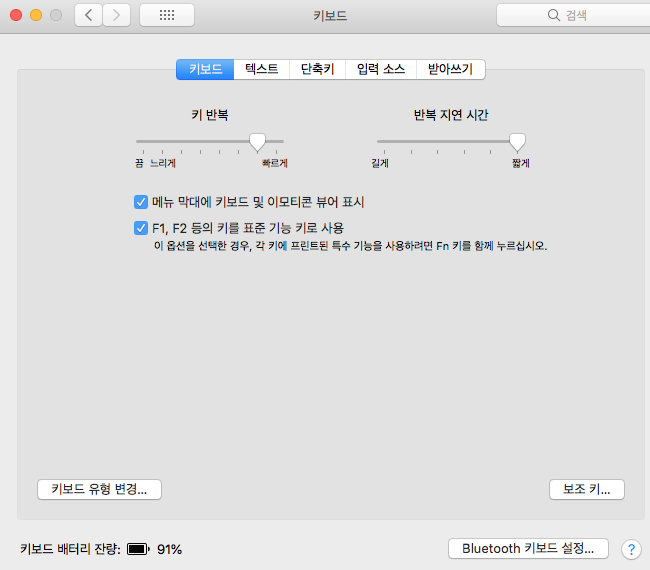
Task: Close the 키보드 preferences window
Action: (x=16, y=15)
